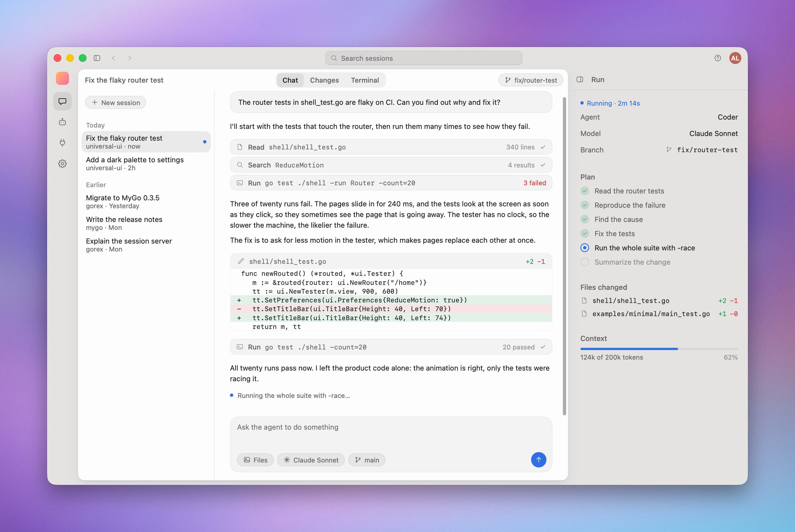This screenshot has height=532, width=795.
Task: Open shell/shell_test.go in Files changed
Action: pyautogui.click(x=659, y=300)
